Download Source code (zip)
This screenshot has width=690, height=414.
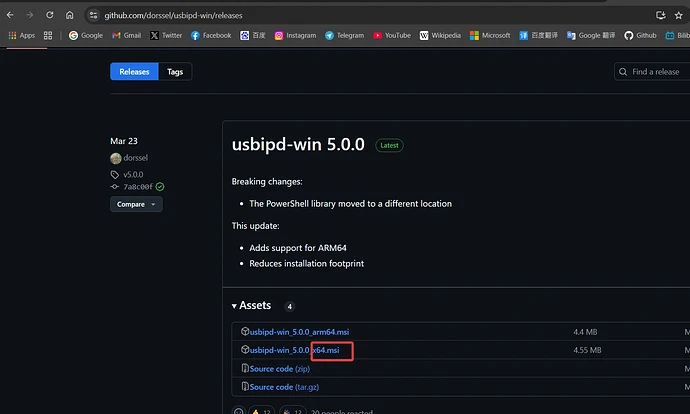pos(279,369)
